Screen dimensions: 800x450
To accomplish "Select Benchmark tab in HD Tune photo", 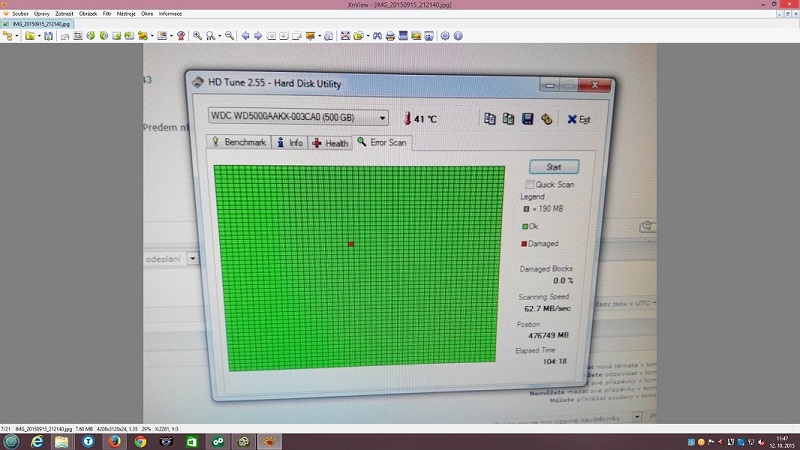I will pos(239,142).
